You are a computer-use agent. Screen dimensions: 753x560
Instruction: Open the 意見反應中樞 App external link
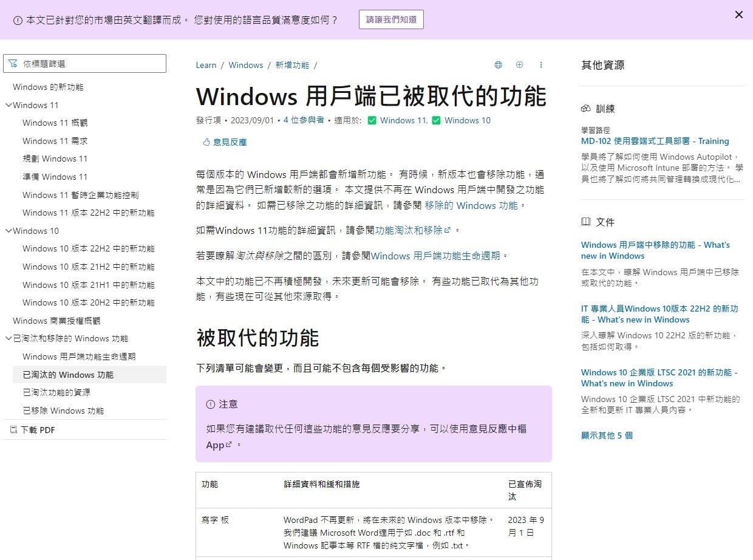click(366, 437)
